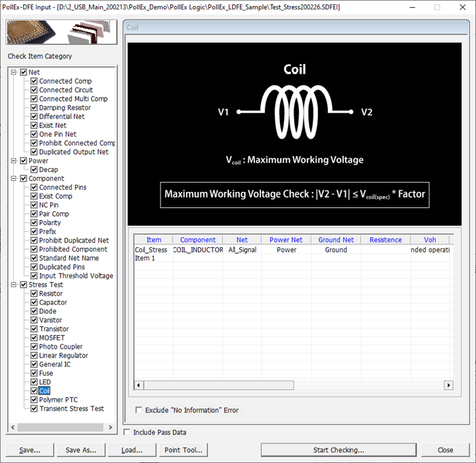Select the Coil_Stress item cell
This screenshot has height=463, width=476.
(151, 250)
